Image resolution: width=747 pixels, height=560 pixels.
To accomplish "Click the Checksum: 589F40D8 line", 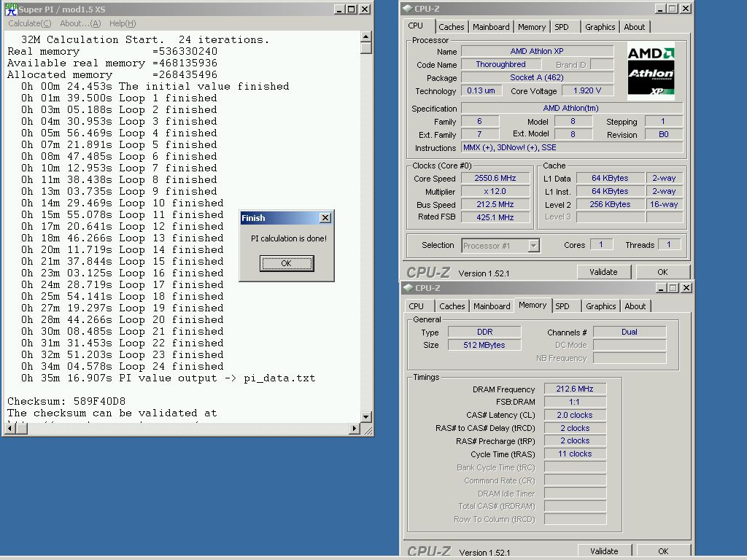I will point(66,402).
